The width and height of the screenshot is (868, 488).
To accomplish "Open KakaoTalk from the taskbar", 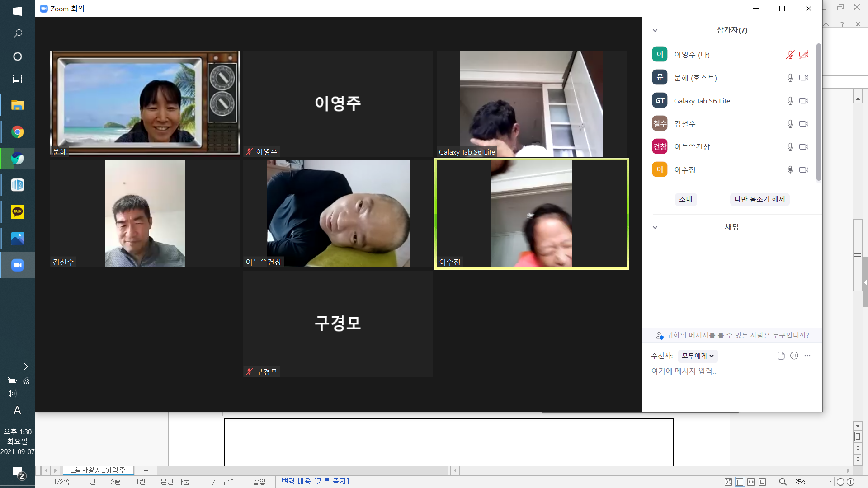I will tap(18, 212).
